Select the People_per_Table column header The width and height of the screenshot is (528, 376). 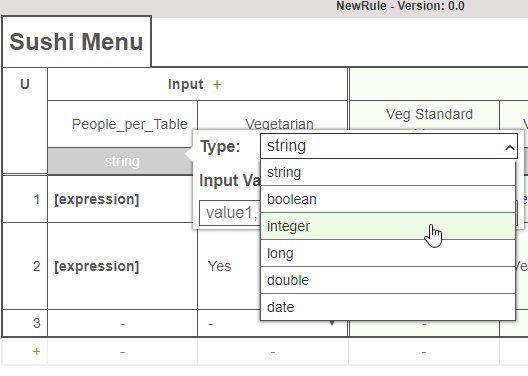(130, 124)
